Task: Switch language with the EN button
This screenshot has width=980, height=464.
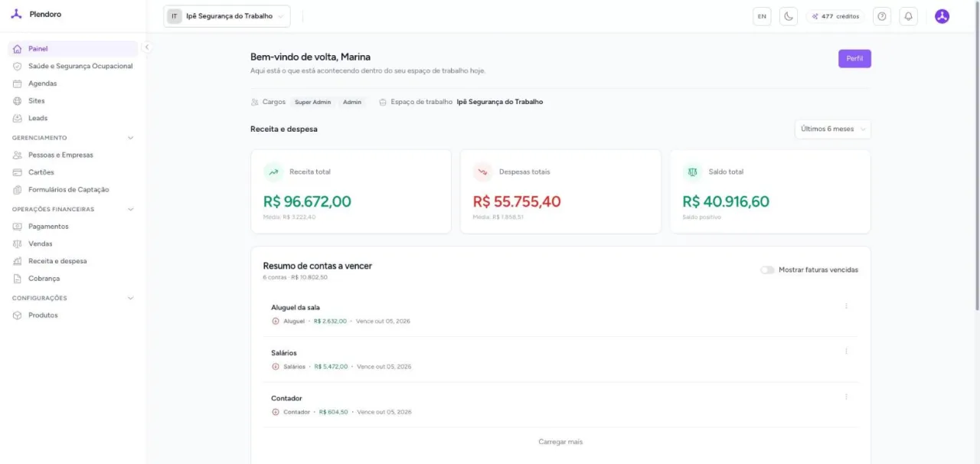Action: (762, 16)
